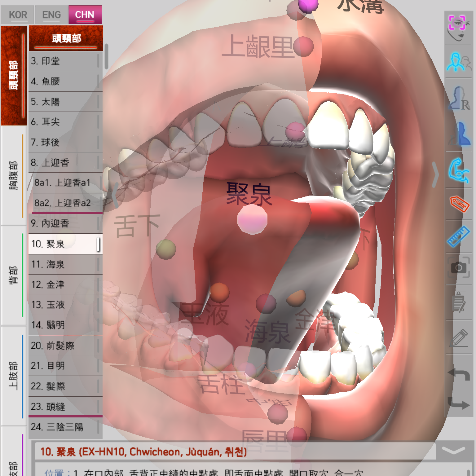Click the 水溝 magenta acupoint marker
476x476 pixels.
[x=308, y=5]
